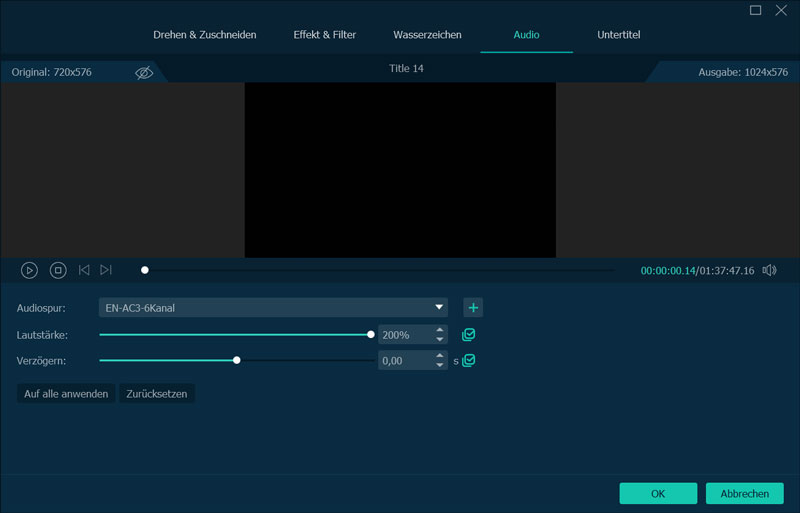Open the Effekt & Filter tab
The height and width of the screenshot is (513, 800).
tap(324, 35)
